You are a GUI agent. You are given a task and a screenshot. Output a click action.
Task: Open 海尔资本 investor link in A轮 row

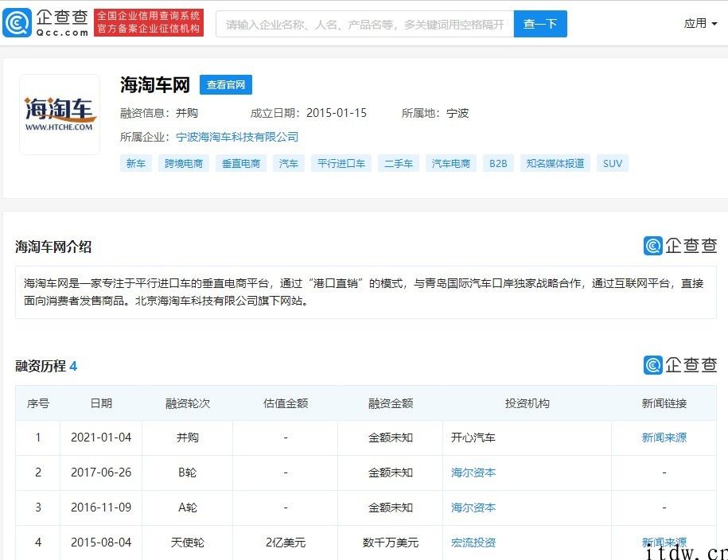click(x=473, y=507)
